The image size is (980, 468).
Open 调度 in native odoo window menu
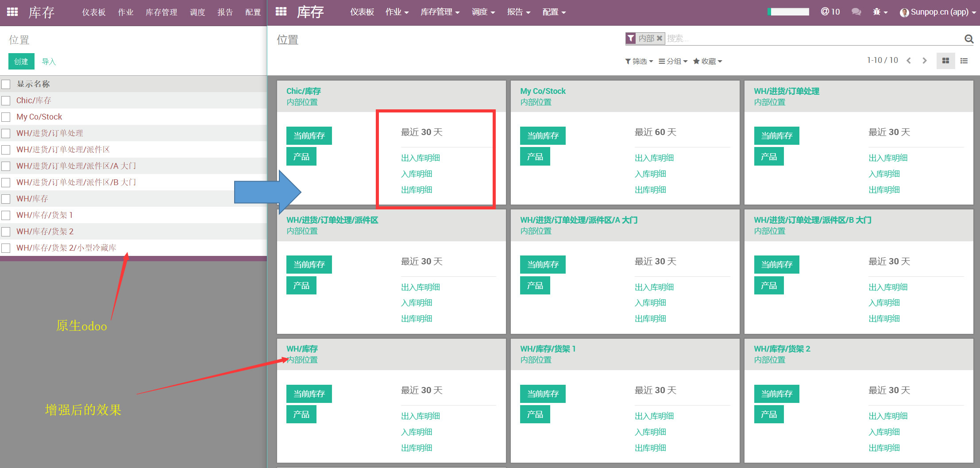(197, 12)
